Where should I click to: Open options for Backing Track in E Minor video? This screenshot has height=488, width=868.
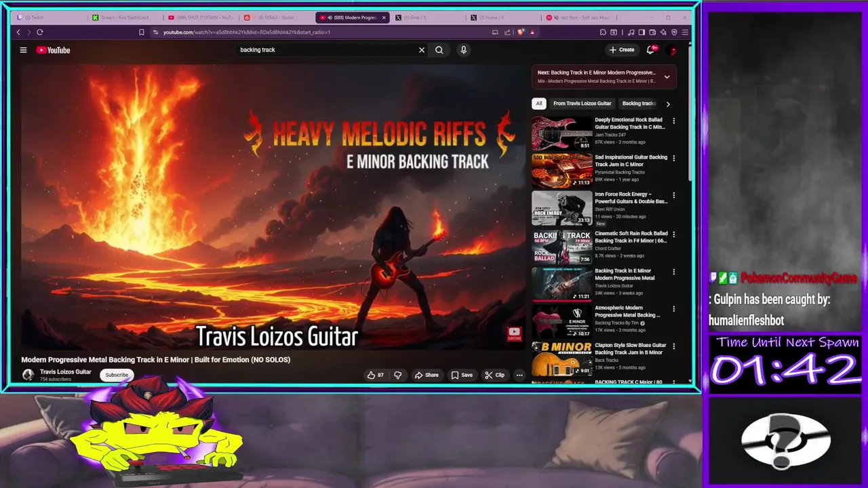tap(673, 272)
